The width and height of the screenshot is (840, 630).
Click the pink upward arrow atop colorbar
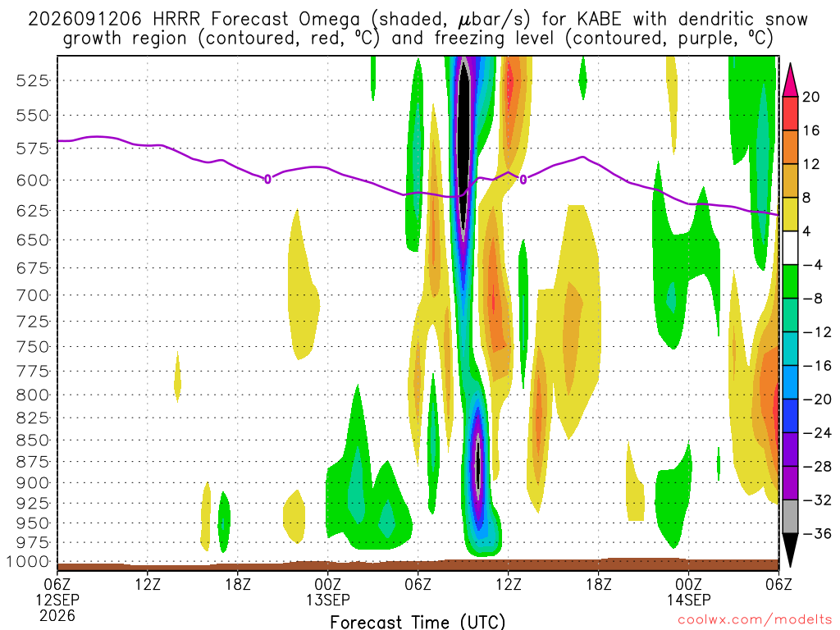(x=790, y=80)
